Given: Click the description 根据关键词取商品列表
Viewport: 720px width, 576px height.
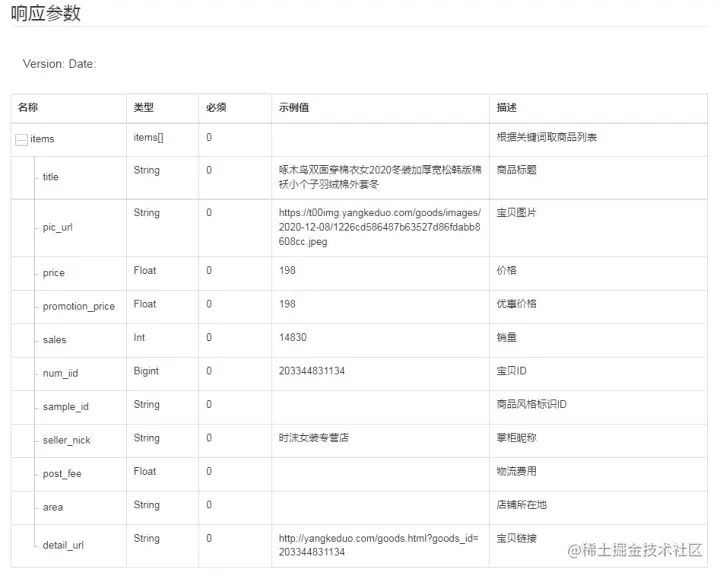Looking at the screenshot, I should tap(546, 137).
